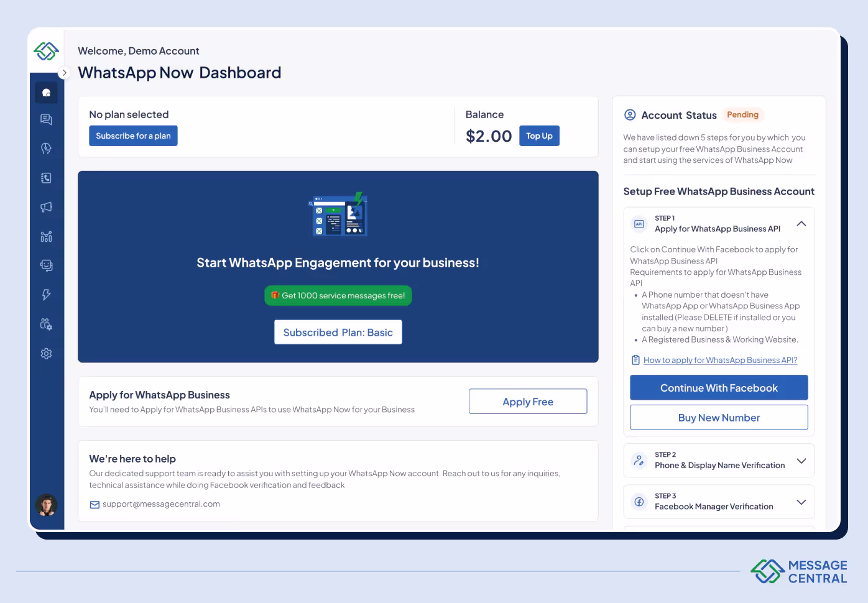Open the analytics chart icon in sidebar
Viewport: 868px width, 603px height.
(46, 236)
